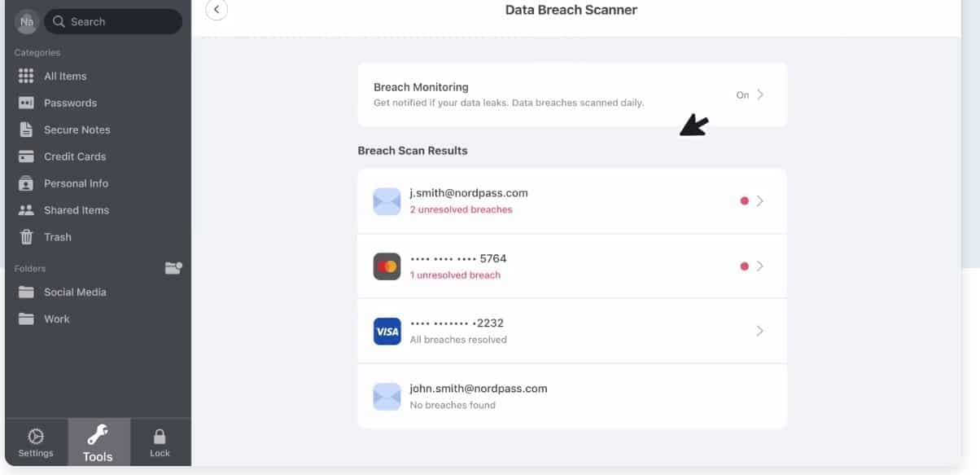Click the back arrow button
The width and height of the screenshot is (980, 475).
pos(217,10)
